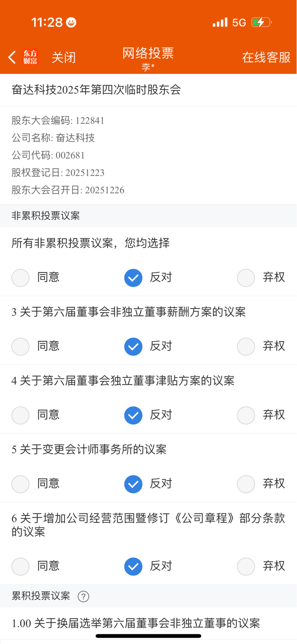Tap the cellular signal strength icon
This screenshot has height=644, width=297.
coord(220,22)
